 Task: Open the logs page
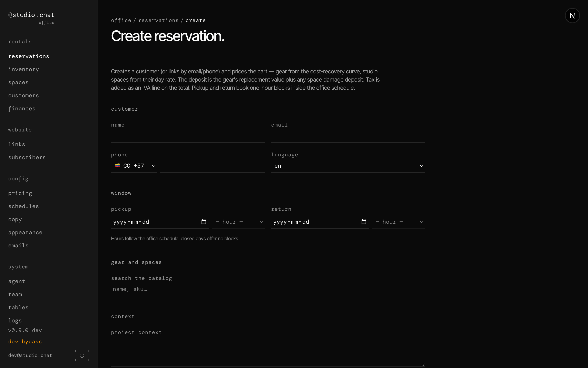(15, 321)
